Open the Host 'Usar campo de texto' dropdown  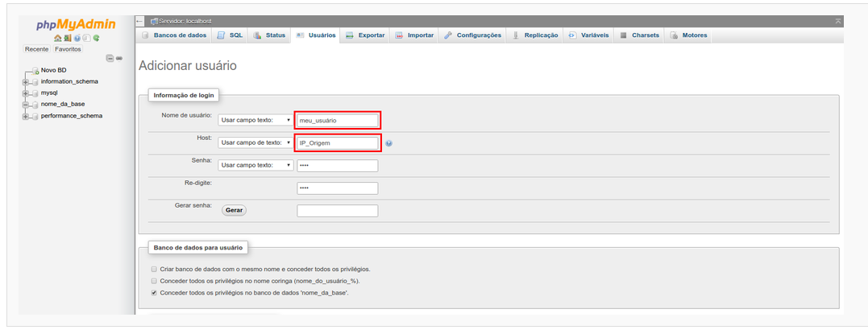point(255,142)
